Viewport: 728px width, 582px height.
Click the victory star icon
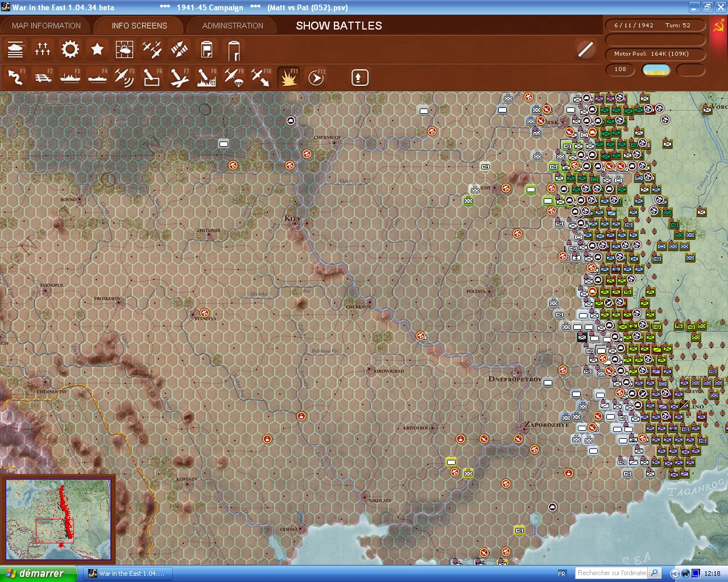97,49
